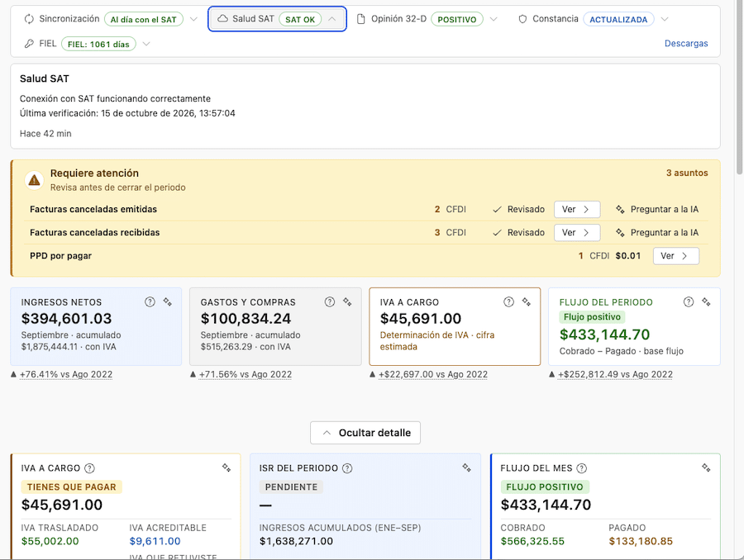744x560 pixels.
Task: Click the sparkle icon on Gastos y Compras card
Action: tap(347, 302)
